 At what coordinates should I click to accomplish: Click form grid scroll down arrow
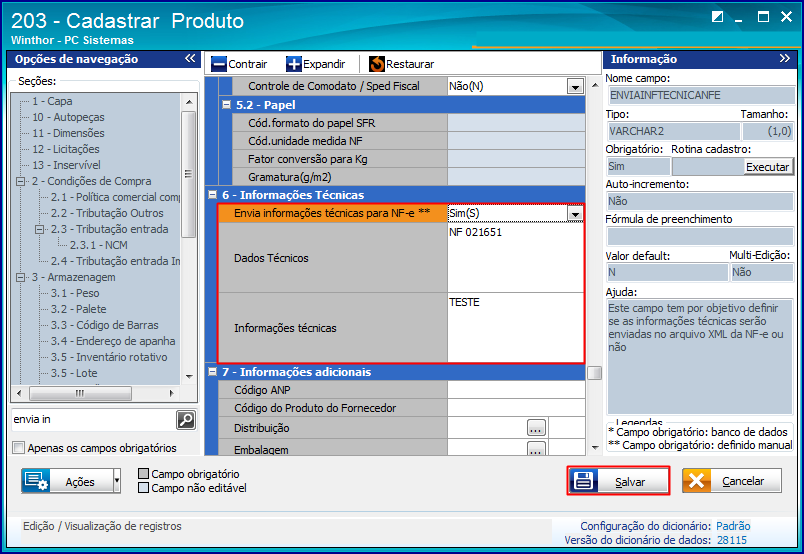point(595,448)
